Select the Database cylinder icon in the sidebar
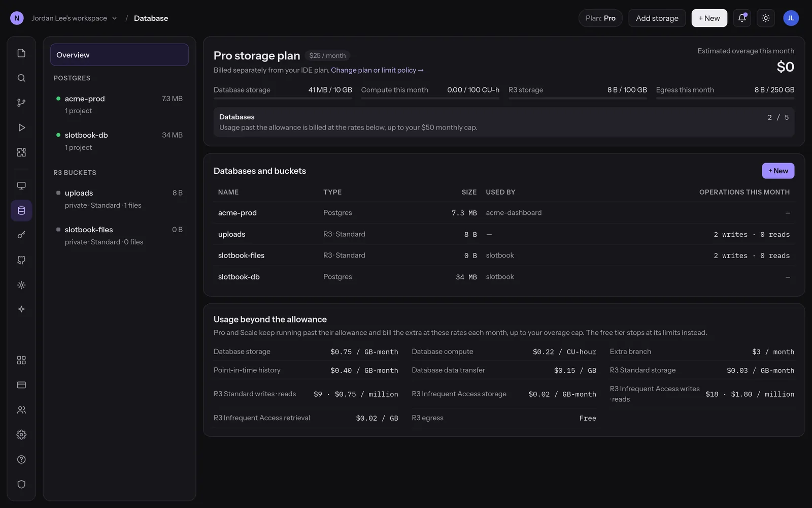 (21, 210)
